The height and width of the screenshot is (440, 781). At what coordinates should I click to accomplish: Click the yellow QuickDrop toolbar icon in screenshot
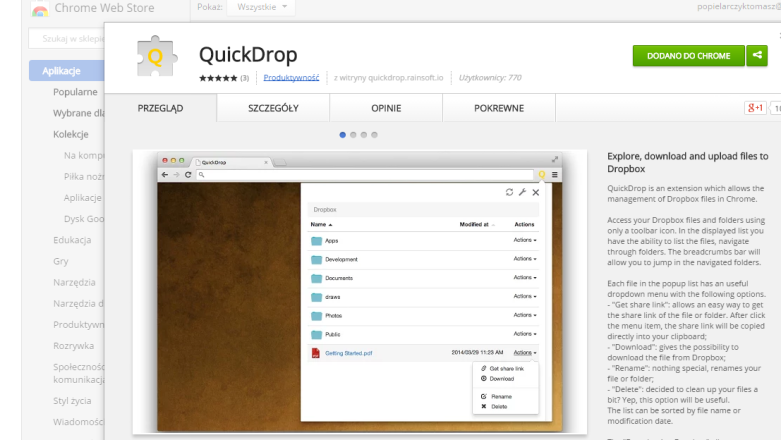click(542, 174)
